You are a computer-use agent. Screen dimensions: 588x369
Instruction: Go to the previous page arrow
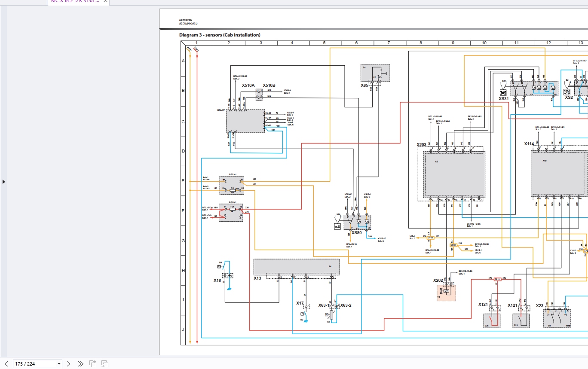(6, 364)
